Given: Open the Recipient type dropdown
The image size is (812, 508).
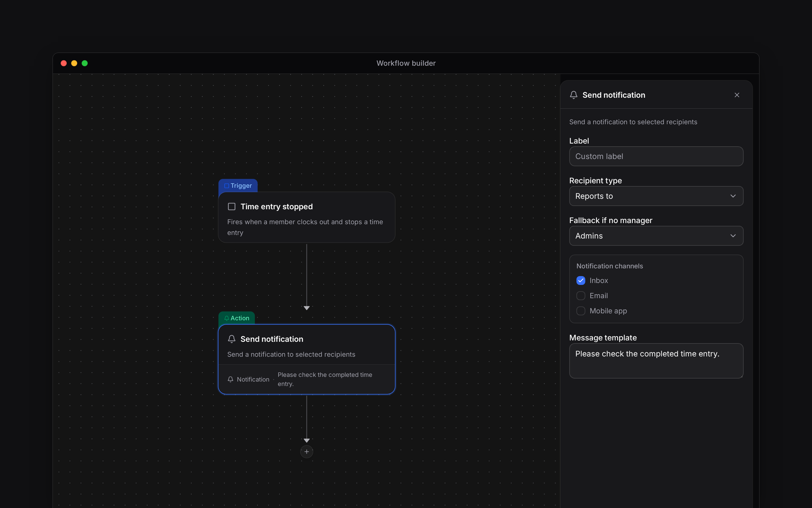Looking at the screenshot, I should tap(656, 196).
